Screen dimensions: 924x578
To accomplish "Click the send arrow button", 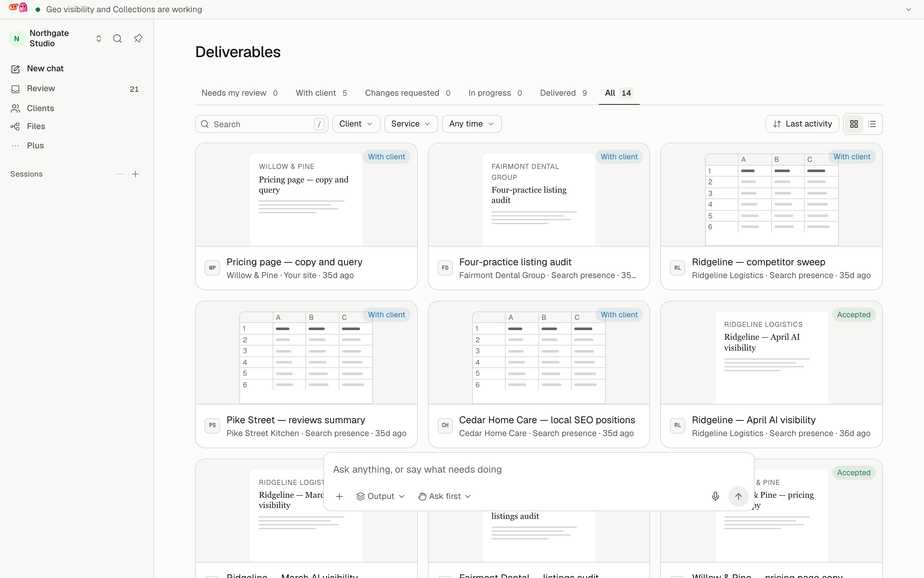I will tap(738, 496).
